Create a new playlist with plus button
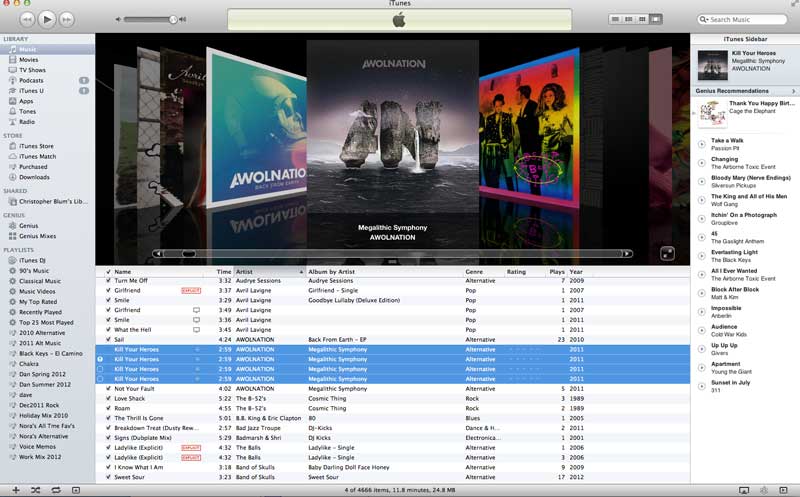This screenshot has height=497, width=800. click(x=16, y=490)
